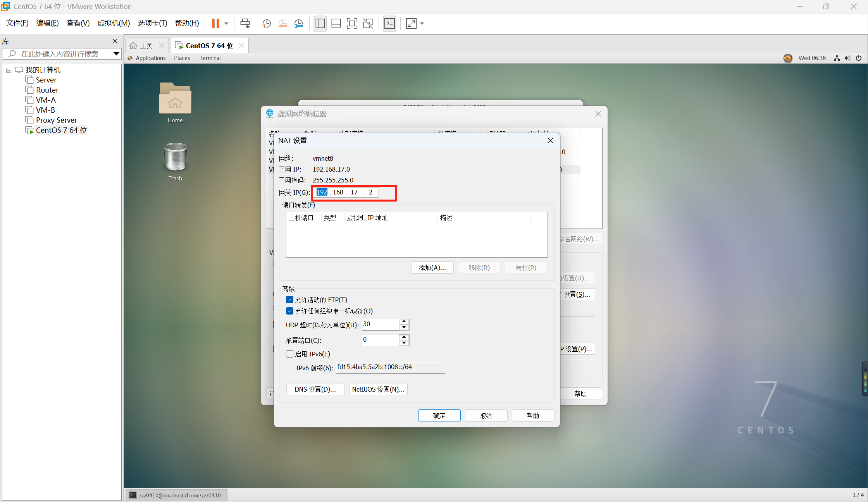Revert the VM to its snapshot
868x502 pixels.
282,23
